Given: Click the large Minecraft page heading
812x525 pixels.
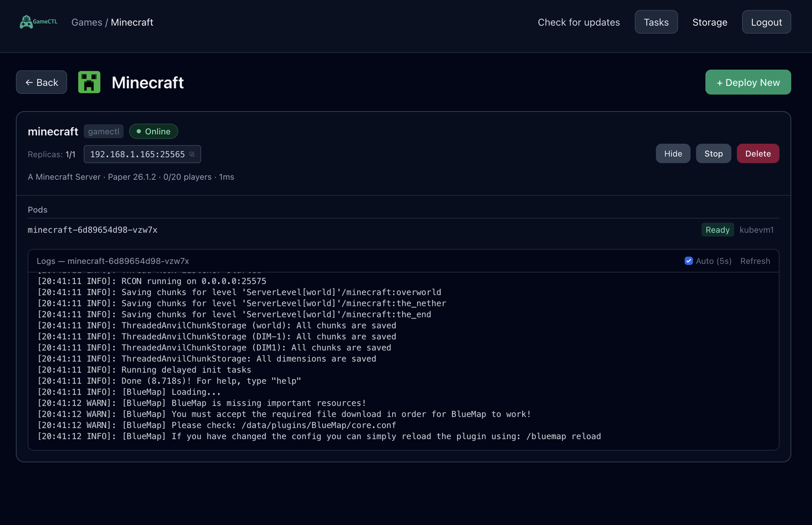Looking at the screenshot, I should coord(148,82).
